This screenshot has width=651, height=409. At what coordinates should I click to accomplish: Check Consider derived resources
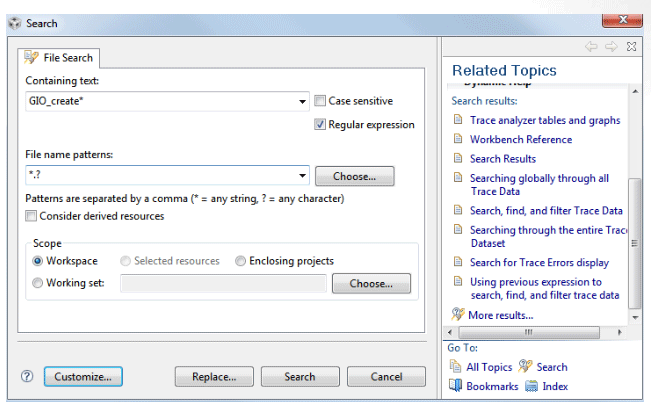point(32,216)
